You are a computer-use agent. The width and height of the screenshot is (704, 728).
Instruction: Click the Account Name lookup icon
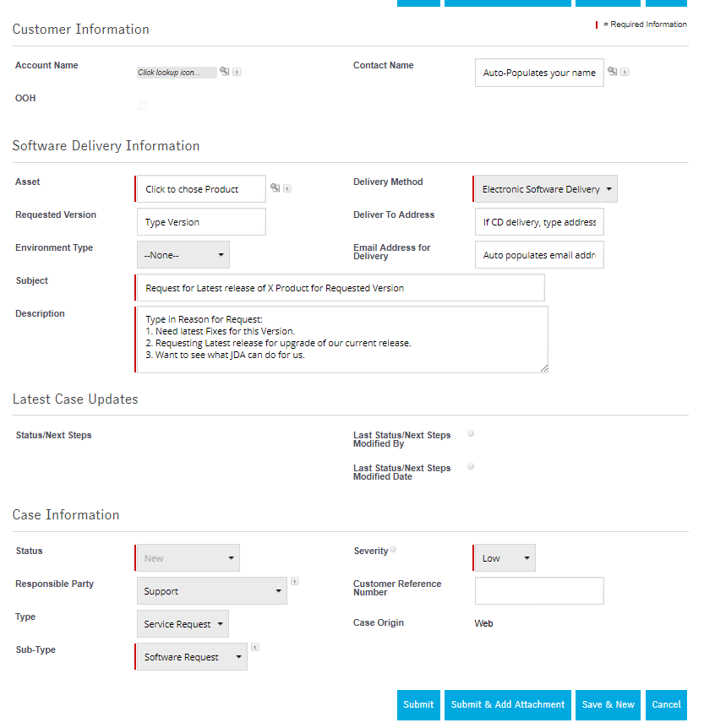(225, 72)
